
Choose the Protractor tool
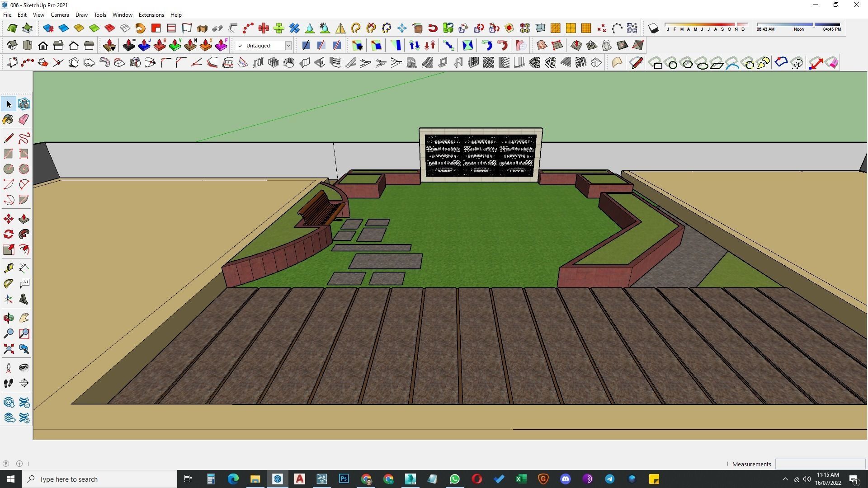coord(8,284)
